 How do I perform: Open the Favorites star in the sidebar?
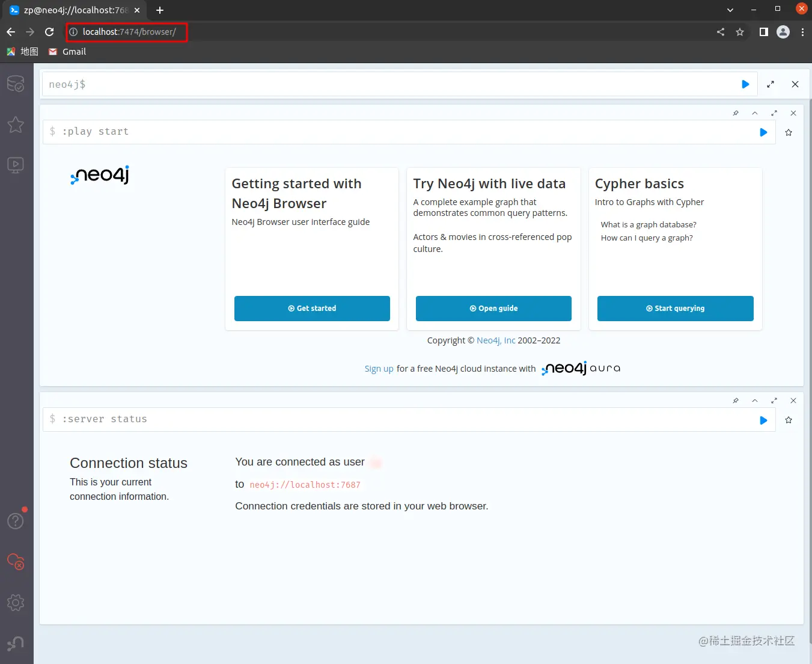pyautogui.click(x=16, y=124)
